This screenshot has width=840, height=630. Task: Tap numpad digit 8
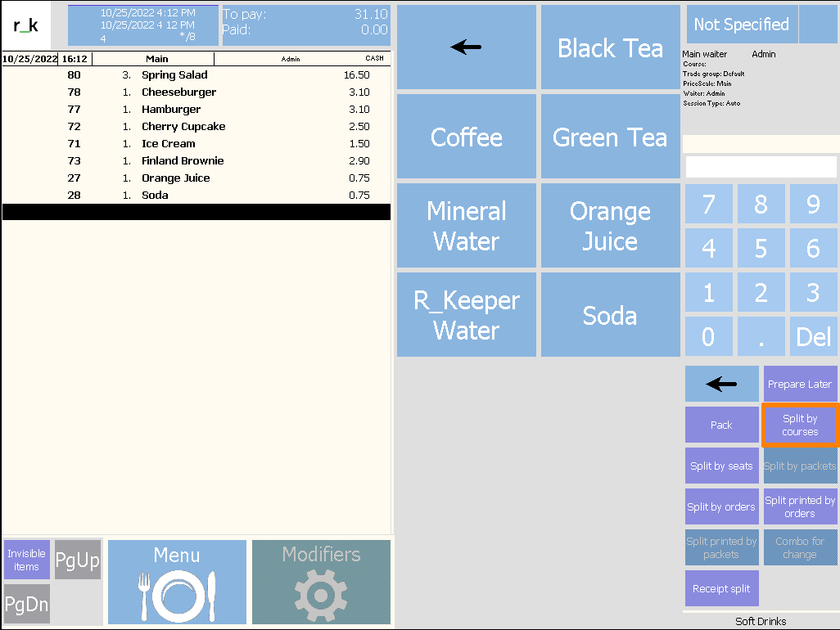pyautogui.click(x=761, y=204)
